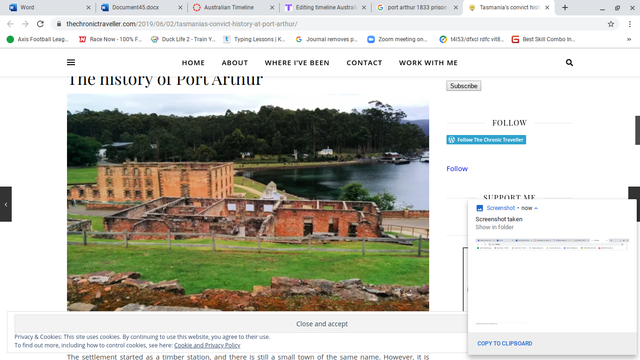
Task: Open Duck Life 2 bookmark
Action: click(x=183, y=39)
